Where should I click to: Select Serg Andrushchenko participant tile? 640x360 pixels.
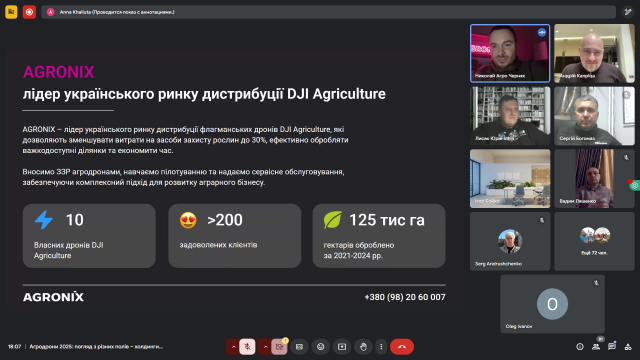[x=510, y=241]
